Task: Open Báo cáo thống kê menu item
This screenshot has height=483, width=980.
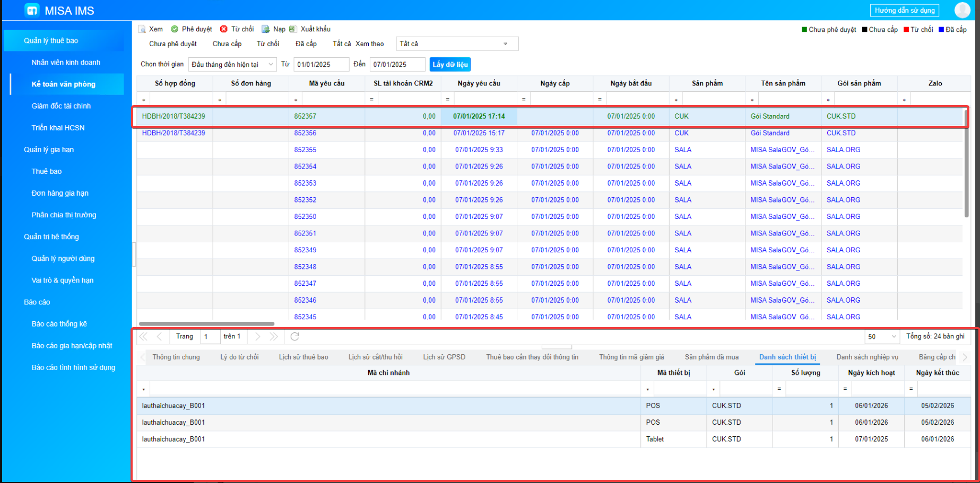Action: tap(59, 324)
